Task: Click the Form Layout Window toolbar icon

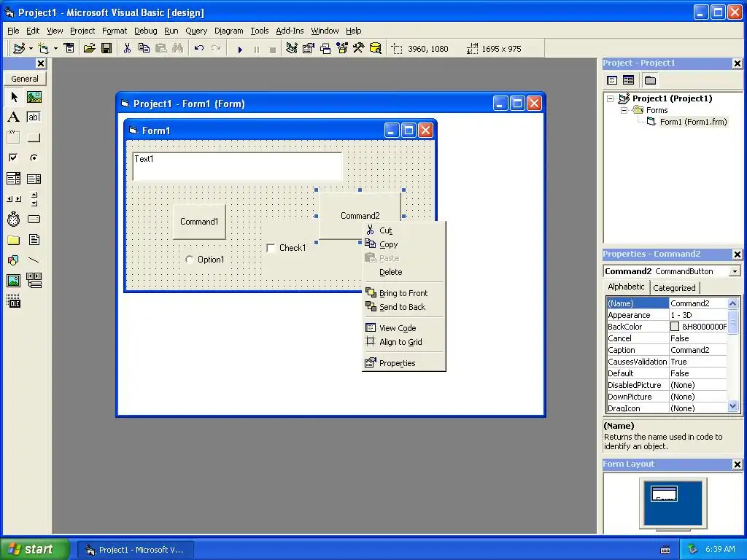Action: [325, 48]
